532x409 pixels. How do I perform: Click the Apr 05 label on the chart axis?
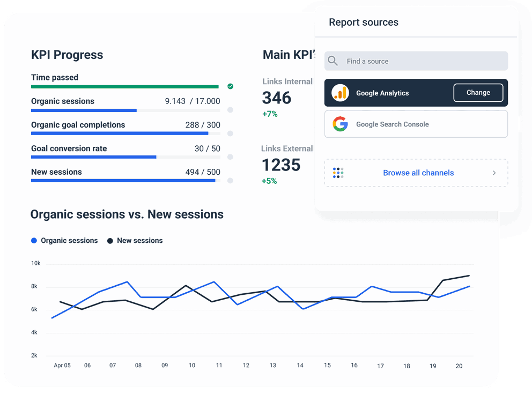pos(62,365)
